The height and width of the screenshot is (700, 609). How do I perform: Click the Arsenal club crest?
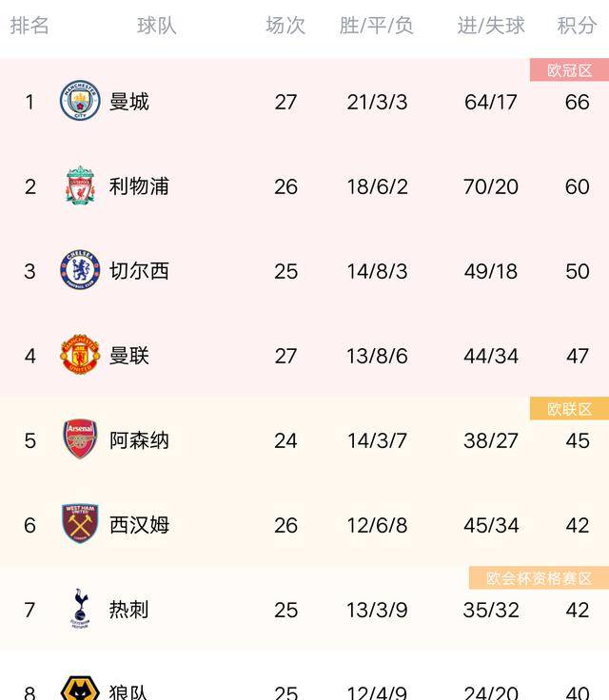click(80, 438)
